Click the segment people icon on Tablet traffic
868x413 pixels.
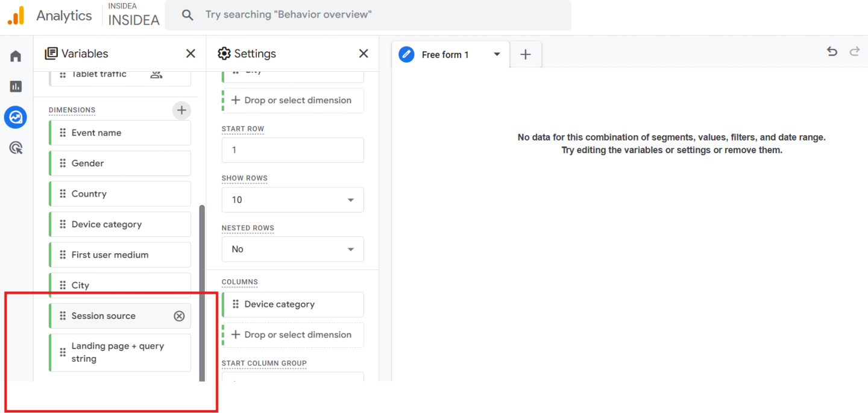pyautogui.click(x=156, y=74)
